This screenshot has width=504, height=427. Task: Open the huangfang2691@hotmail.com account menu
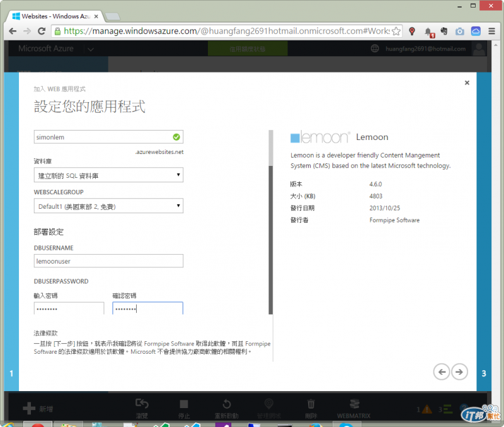pyautogui.click(x=425, y=49)
